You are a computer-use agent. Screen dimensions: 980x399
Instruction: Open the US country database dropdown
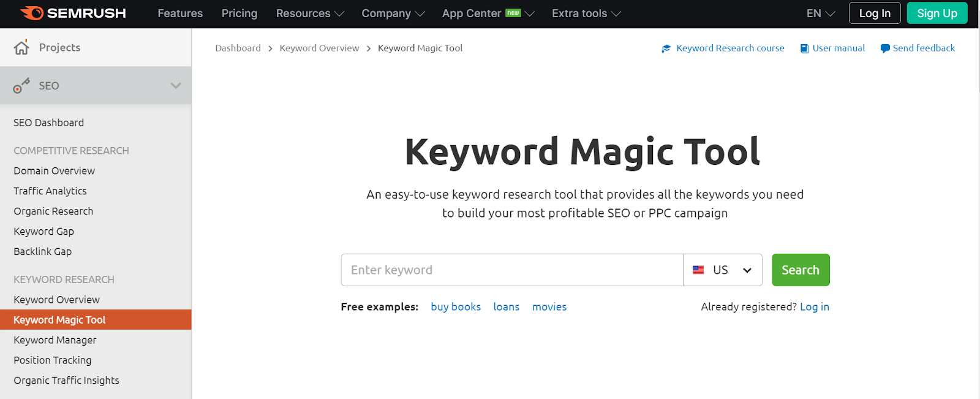(723, 270)
